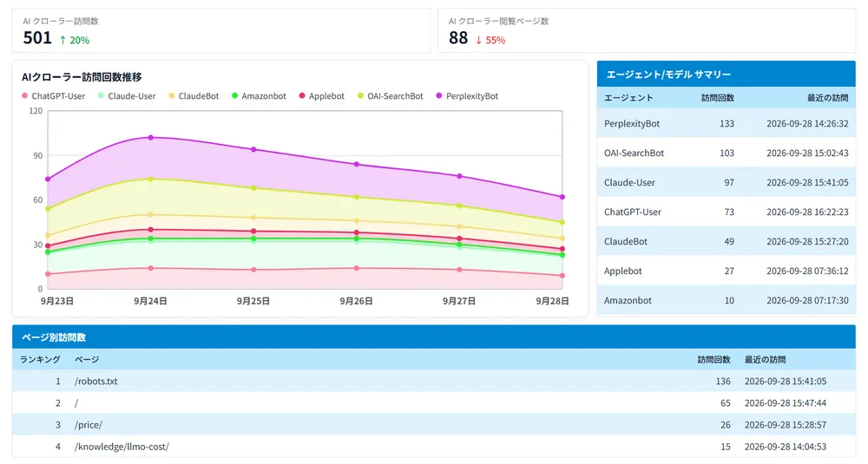
Task: Open the /price/ page entry
Action: point(88,425)
